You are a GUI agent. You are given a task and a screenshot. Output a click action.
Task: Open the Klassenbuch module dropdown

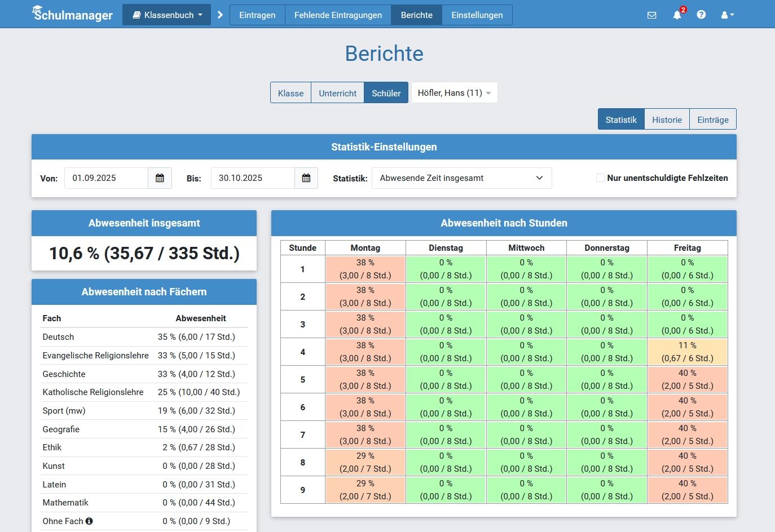click(x=167, y=15)
